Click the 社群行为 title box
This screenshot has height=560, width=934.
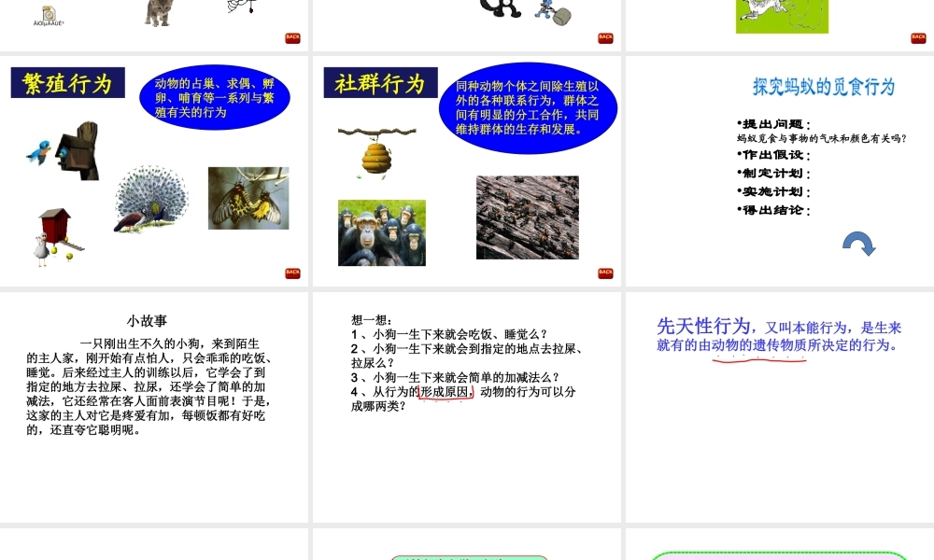381,83
